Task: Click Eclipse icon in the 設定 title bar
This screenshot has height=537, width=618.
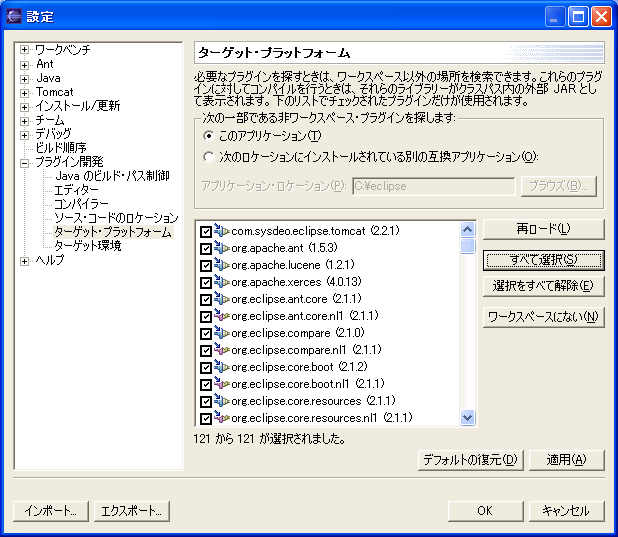Action: point(14,17)
